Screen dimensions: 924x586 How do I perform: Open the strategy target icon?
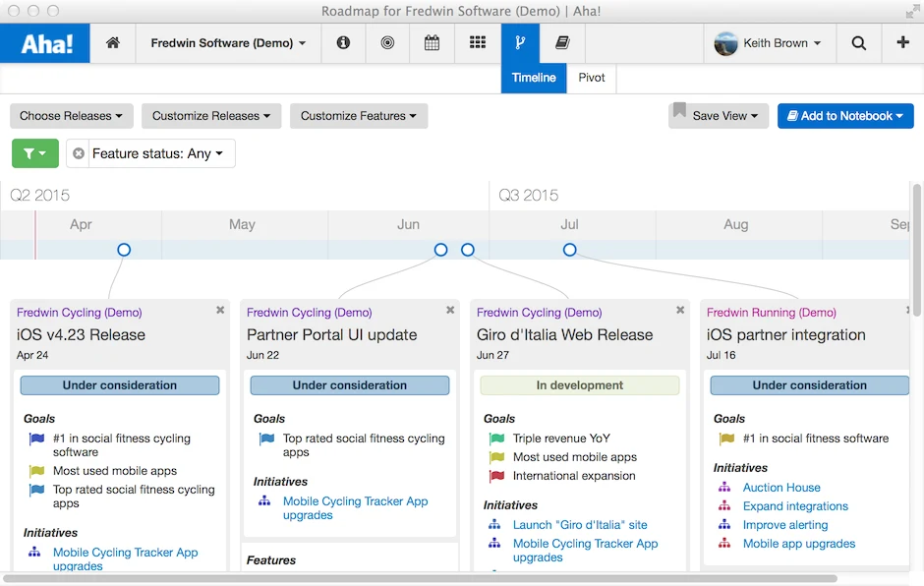387,42
